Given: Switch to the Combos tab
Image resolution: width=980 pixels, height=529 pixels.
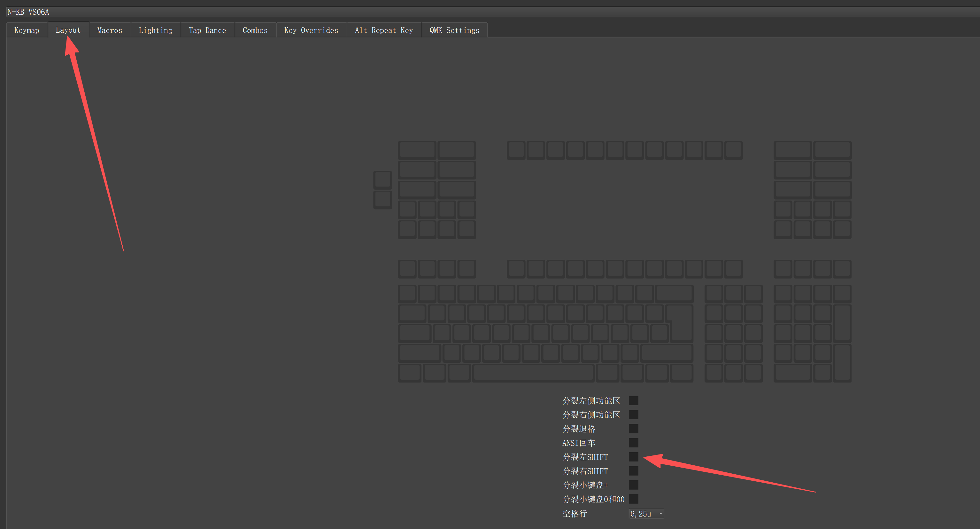Looking at the screenshot, I should 255,30.
